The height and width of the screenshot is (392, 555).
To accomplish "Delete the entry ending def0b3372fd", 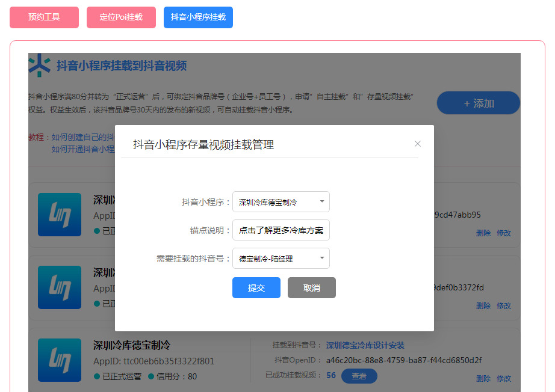I will [483, 306].
